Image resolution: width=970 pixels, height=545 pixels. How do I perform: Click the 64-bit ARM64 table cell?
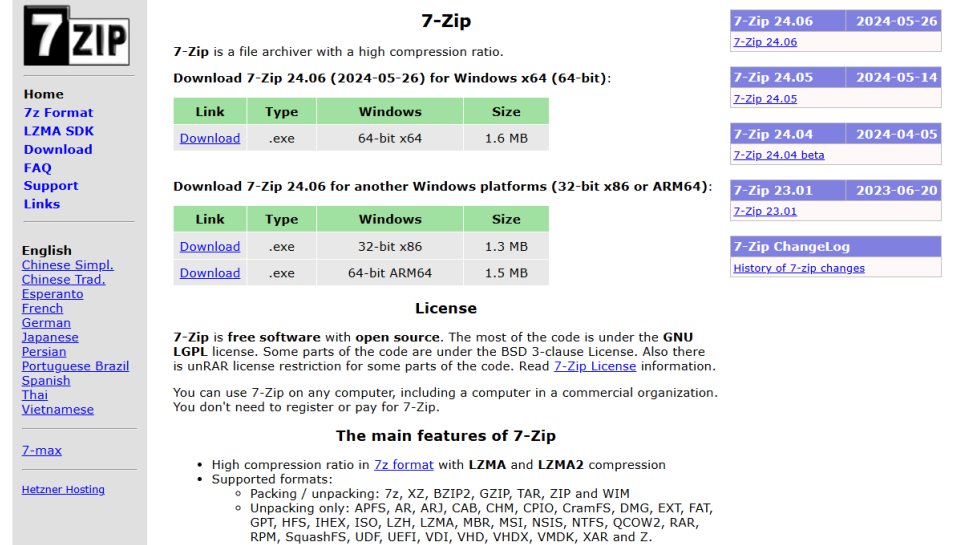[390, 273]
